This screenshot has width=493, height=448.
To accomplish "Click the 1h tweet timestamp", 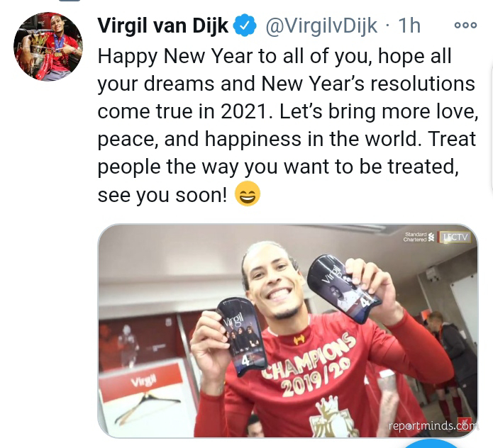I will click(409, 26).
